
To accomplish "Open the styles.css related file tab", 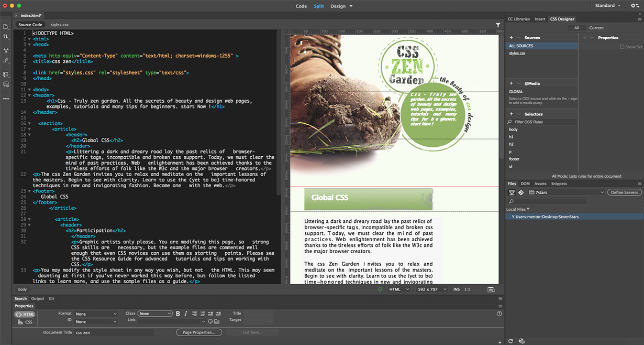I will click(59, 25).
